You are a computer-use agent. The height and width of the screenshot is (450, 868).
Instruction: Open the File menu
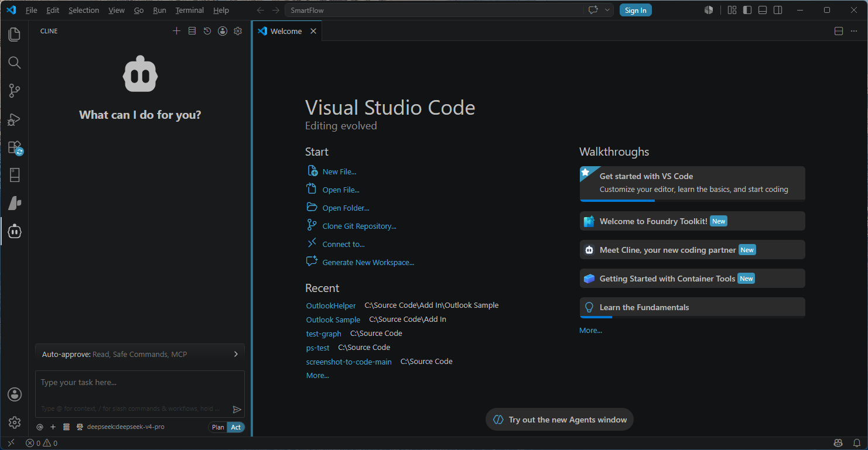(32, 10)
